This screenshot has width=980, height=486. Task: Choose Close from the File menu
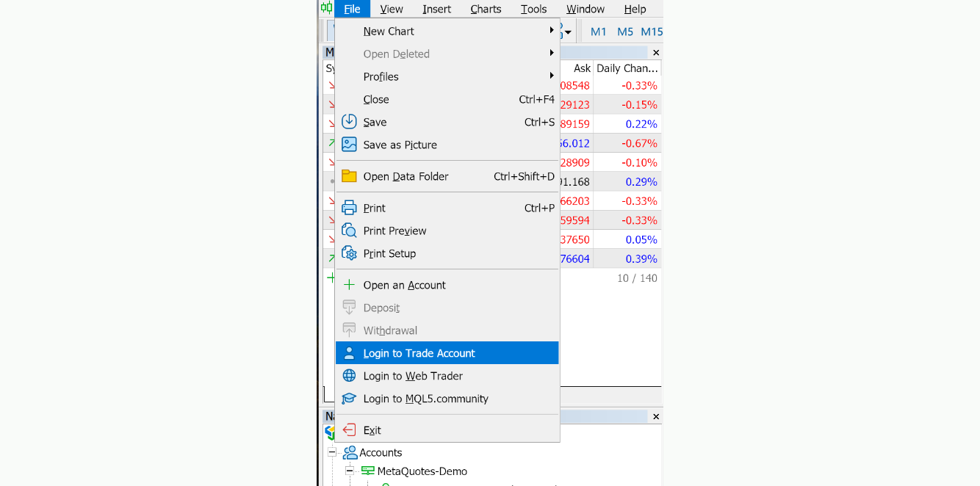tap(447, 99)
